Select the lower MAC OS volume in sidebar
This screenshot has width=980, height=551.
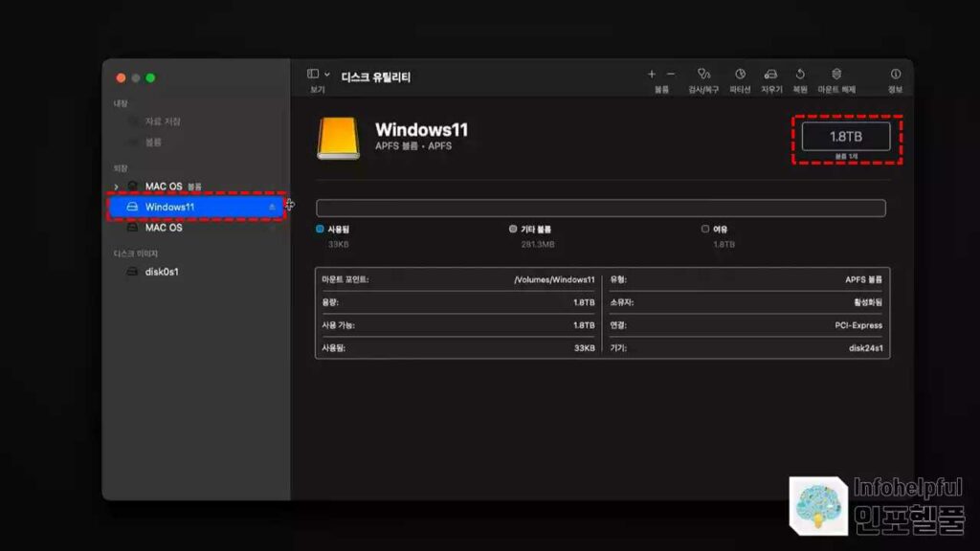pyautogui.click(x=164, y=228)
